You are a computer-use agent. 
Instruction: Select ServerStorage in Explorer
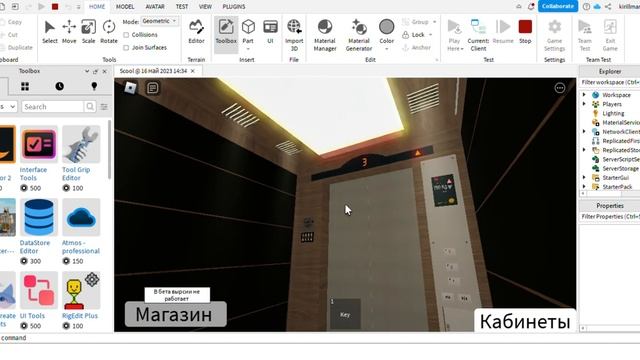[616, 169]
